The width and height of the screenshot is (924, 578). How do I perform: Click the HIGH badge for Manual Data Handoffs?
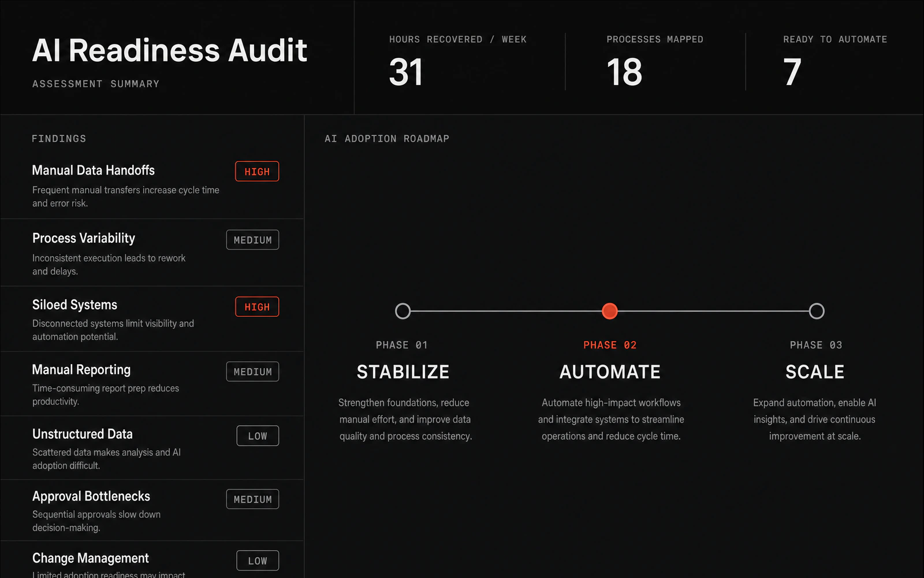point(257,172)
